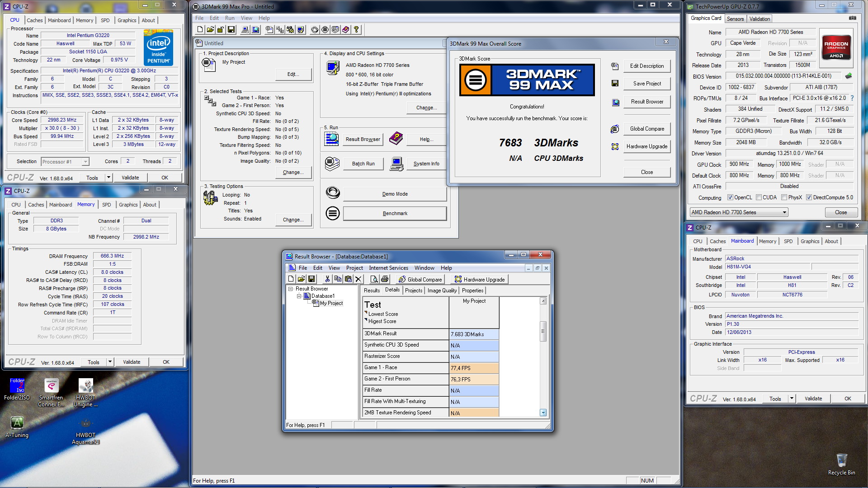Open Folder2ISO desktop shortcut
This screenshot has width=868, height=488.
(17, 389)
